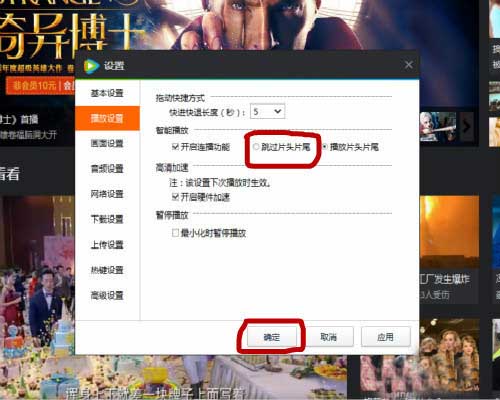Open the 下载设置 tab
The height and width of the screenshot is (400, 500).
tap(107, 219)
